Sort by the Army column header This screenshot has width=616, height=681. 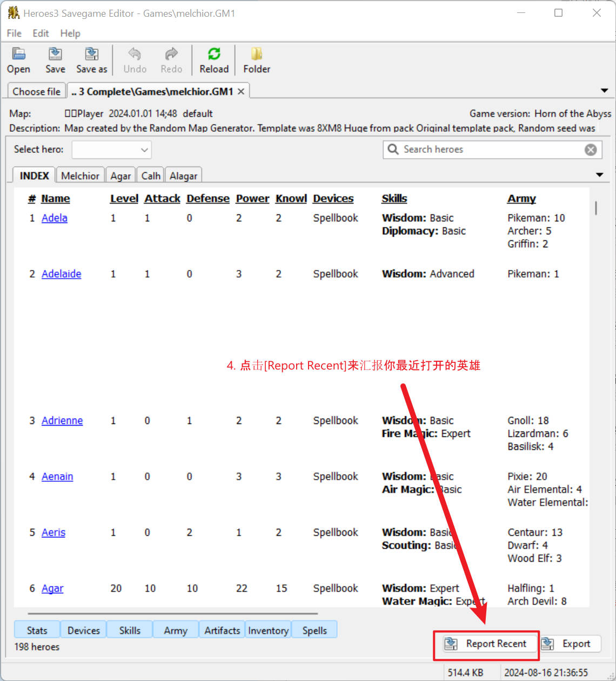[521, 199]
